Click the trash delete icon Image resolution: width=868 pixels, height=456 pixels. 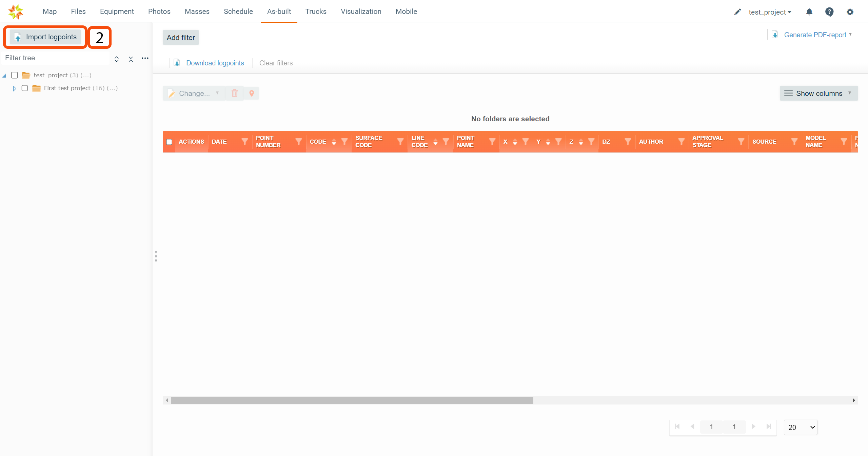click(235, 94)
